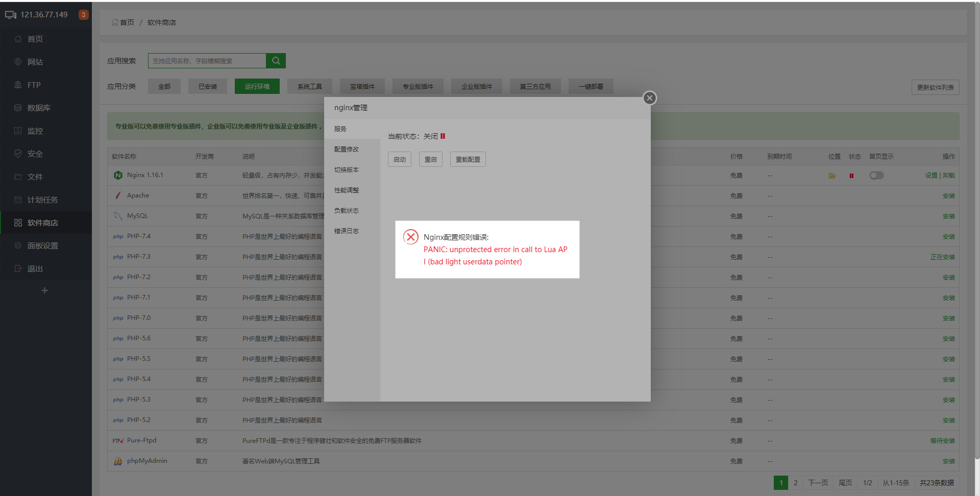Click the plus icon below sidebar menu
This screenshot has width=980, height=496.
point(45,290)
